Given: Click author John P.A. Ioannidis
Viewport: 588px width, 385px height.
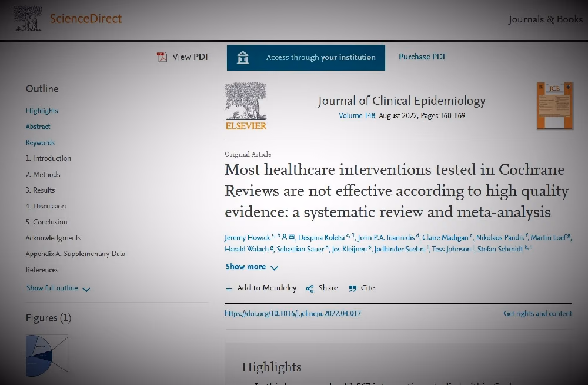Looking at the screenshot, I should pos(386,238).
